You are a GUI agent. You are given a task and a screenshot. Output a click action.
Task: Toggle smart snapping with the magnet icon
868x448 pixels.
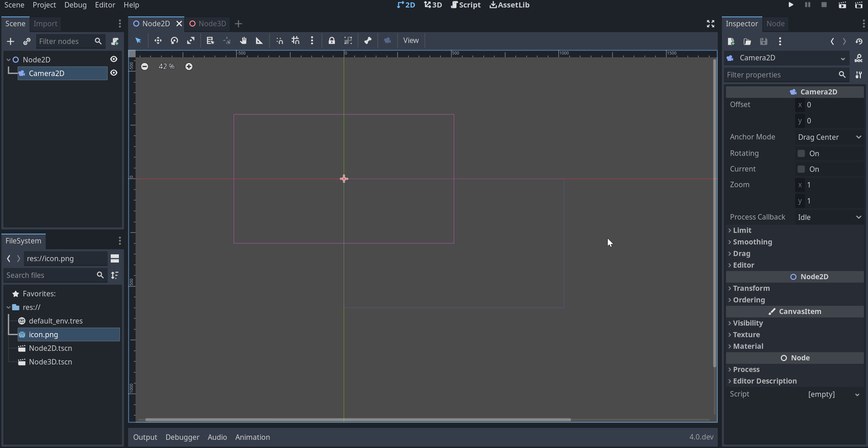[x=279, y=41]
